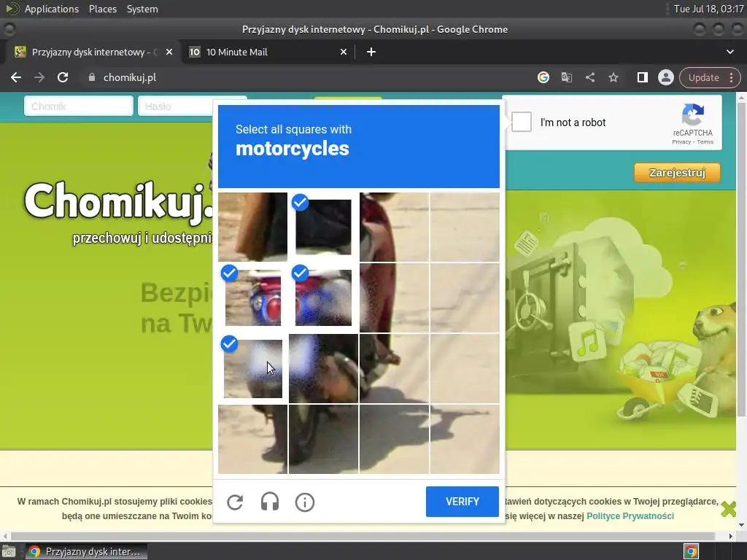Reload the page in the Chrome toolbar
The width and height of the screenshot is (747, 560).
pos(63,77)
